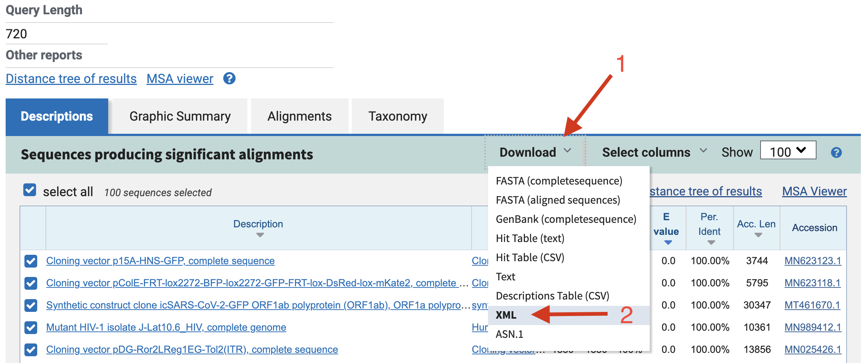Open the MSA Viewer link above table
Image resolution: width=868 pixels, height=363 pixels.
pyautogui.click(x=814, y=191)
